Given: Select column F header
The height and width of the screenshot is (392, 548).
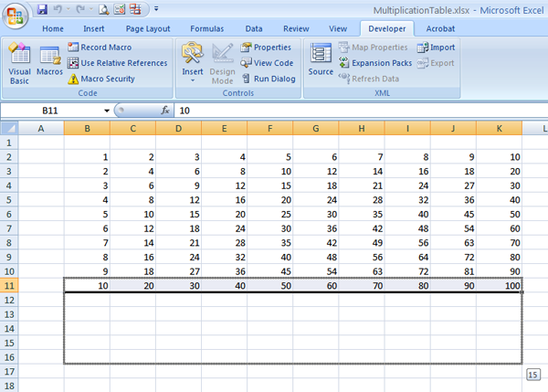Looking at the screenshot, I should click(x=270, y=128).
